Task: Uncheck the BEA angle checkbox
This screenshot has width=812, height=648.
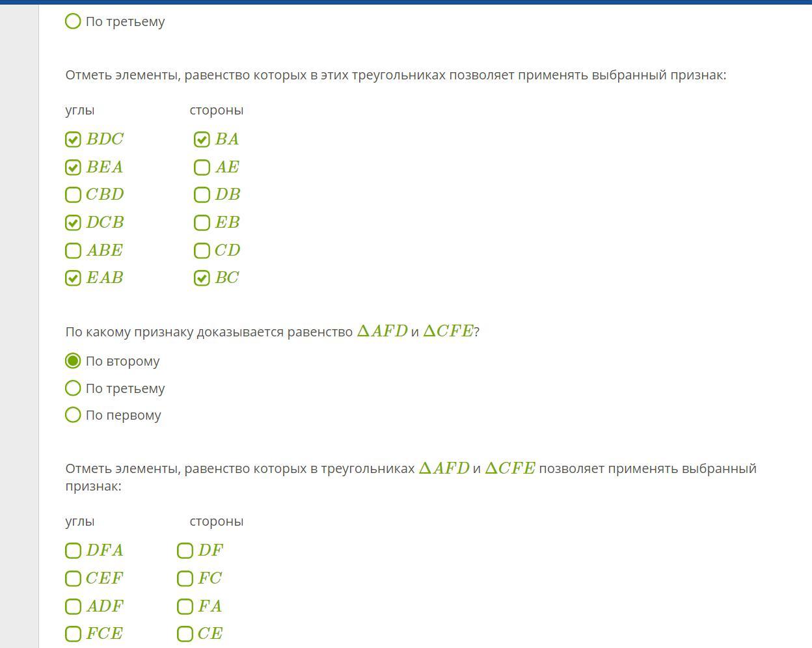Action: pos(74,167)
